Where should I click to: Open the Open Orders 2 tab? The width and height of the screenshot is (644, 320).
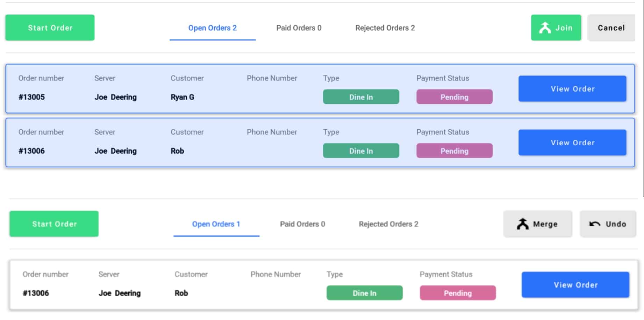[x=213, y=28]
